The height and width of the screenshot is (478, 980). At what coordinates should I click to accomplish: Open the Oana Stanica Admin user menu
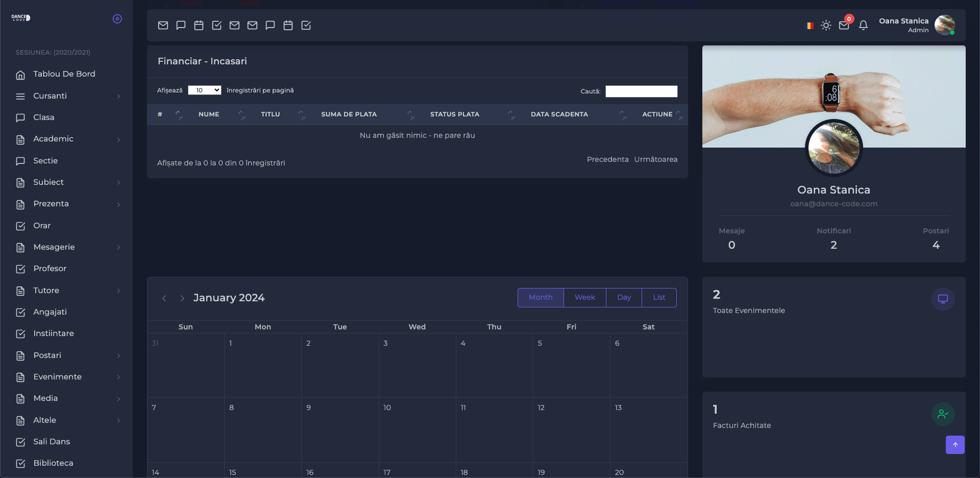[x=917, y=25]
